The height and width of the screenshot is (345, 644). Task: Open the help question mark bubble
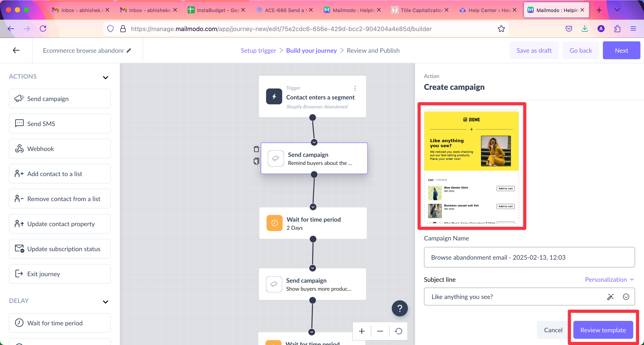[400, 308]
